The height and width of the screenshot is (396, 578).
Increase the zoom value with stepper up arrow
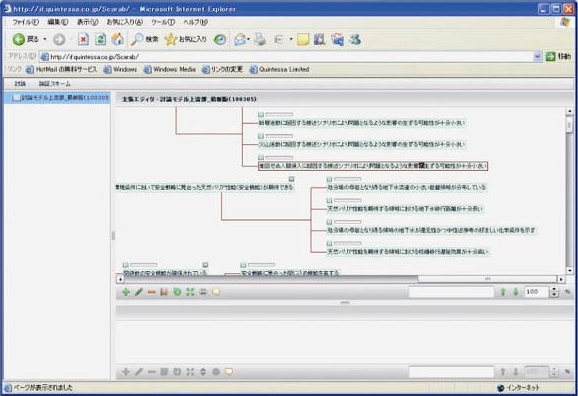554,289
